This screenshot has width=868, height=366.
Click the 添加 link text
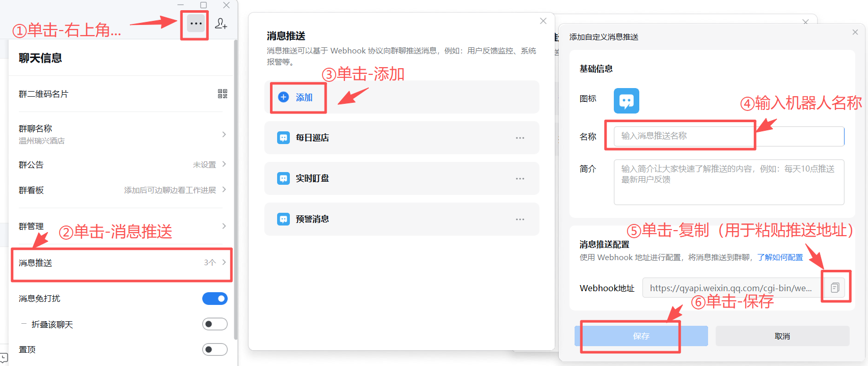pos(304,97)
